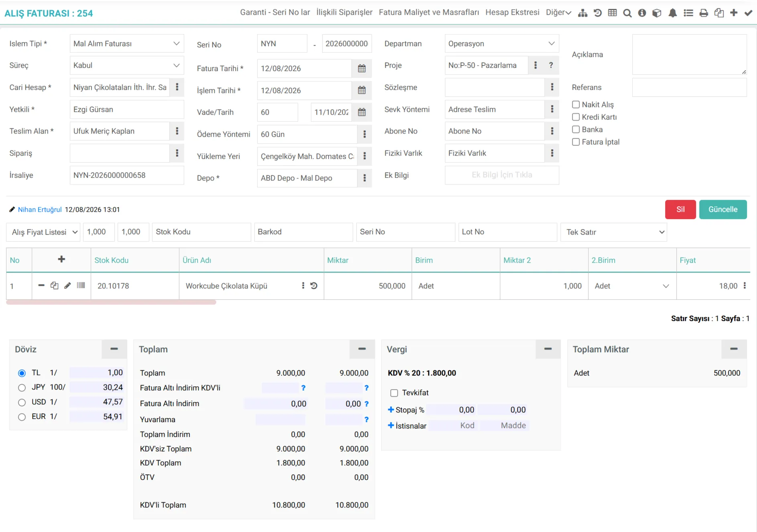Click the barcode icon in row 1
The image size is (757, 532).
[x=81, y=285]
